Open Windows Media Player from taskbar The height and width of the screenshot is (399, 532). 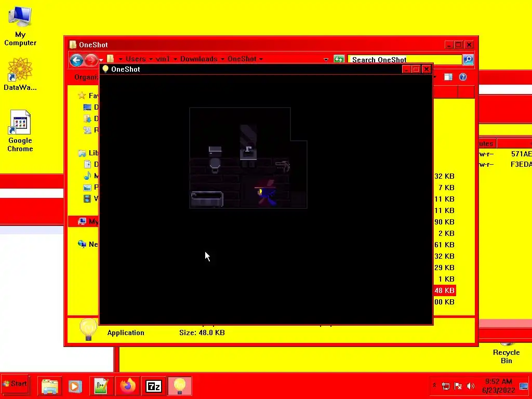[x=75, y=386]
